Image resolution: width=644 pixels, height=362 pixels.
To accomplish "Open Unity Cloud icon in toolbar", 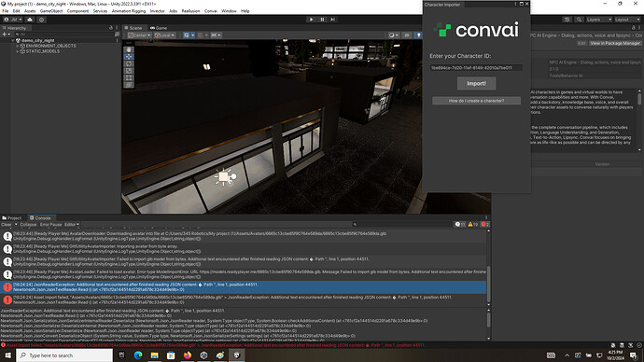I will (30, 20).
